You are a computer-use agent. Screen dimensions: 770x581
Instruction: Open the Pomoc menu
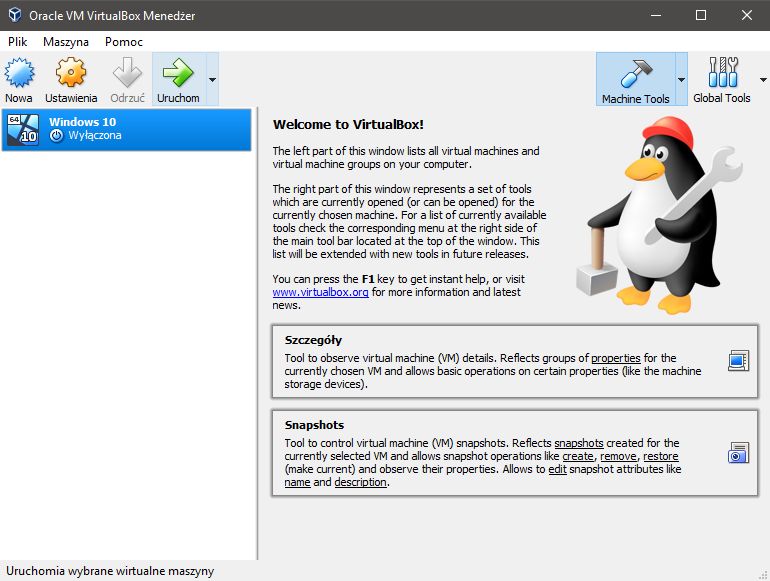pos(124,42)
